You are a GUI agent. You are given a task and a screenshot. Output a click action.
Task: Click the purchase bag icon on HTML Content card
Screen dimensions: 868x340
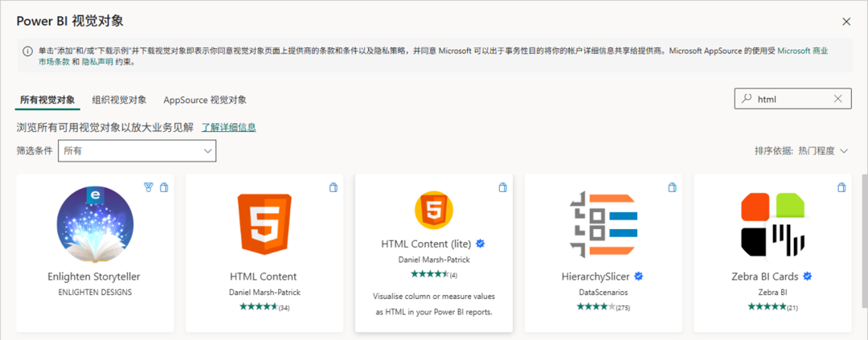pyautogui.click(x=333, y=187)
